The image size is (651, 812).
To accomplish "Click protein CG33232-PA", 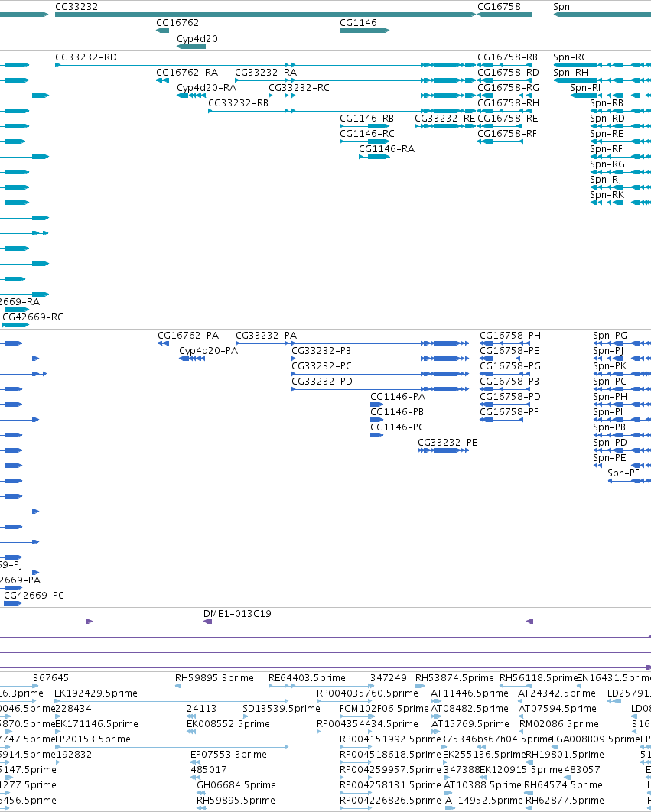I will 266,336.
